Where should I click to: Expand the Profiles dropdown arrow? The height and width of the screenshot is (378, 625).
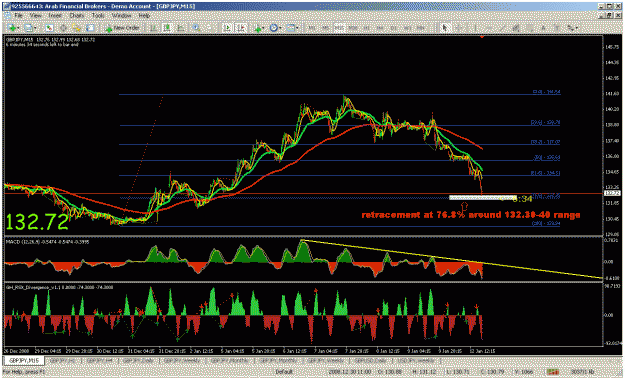(x=35, y=28)
